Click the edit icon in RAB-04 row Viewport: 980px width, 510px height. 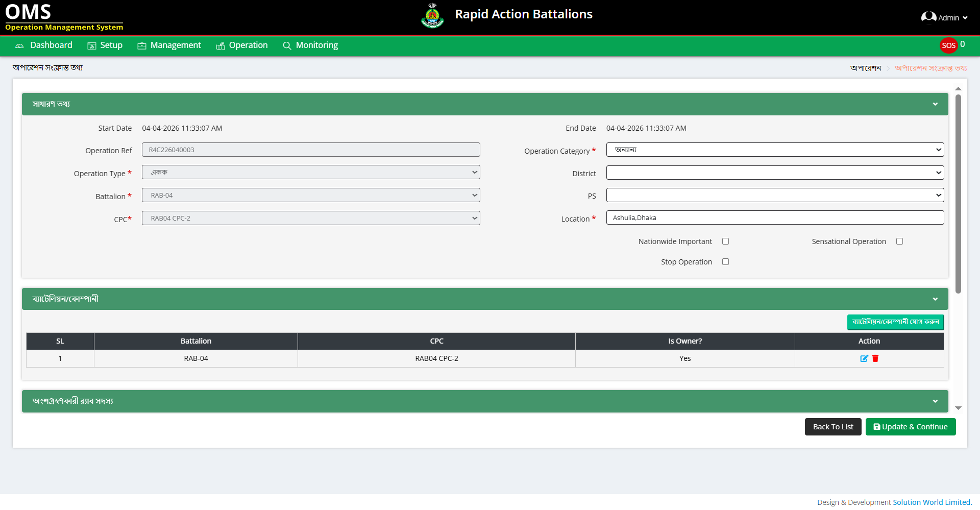[864, 358]
